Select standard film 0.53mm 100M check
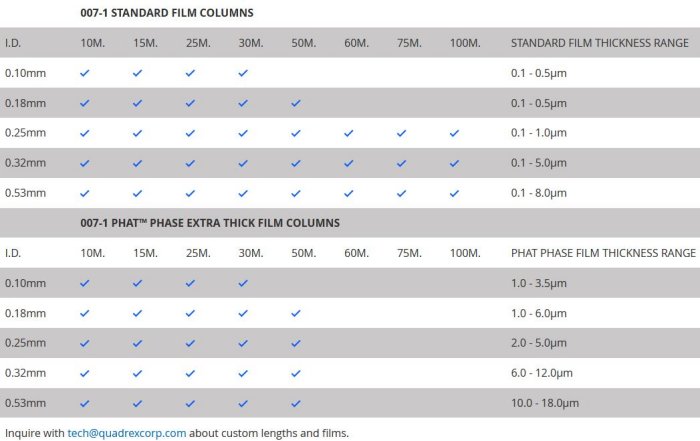 tap(455, 193)
